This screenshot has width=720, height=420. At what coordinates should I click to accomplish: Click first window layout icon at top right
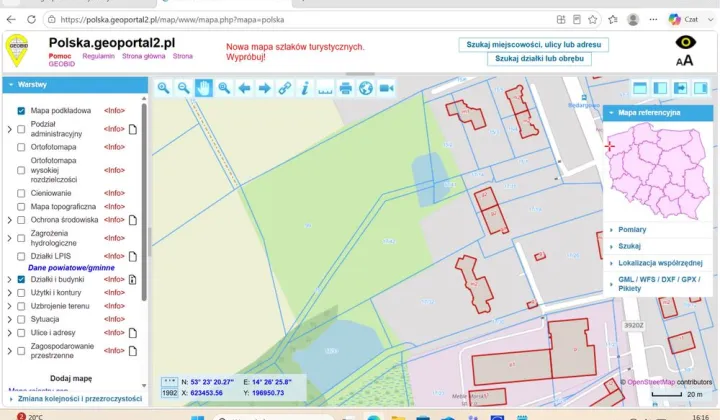tap(640, 88)
